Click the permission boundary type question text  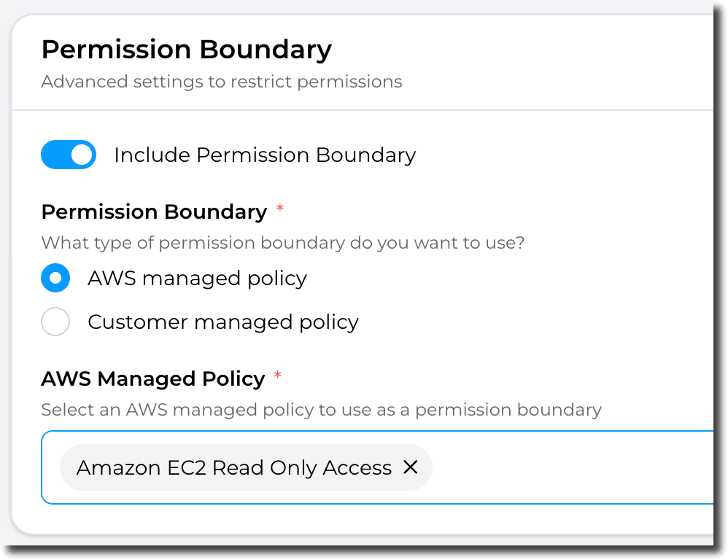pos(282,243)
